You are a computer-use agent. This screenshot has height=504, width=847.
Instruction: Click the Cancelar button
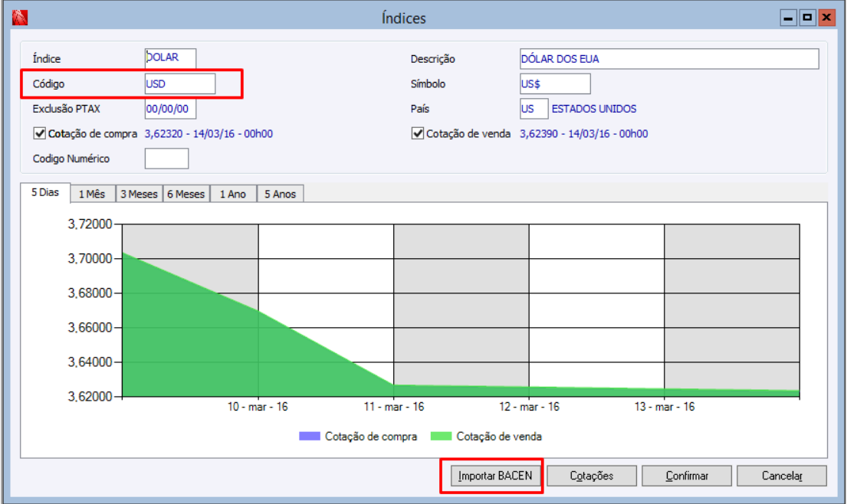[x=782, y=476]
